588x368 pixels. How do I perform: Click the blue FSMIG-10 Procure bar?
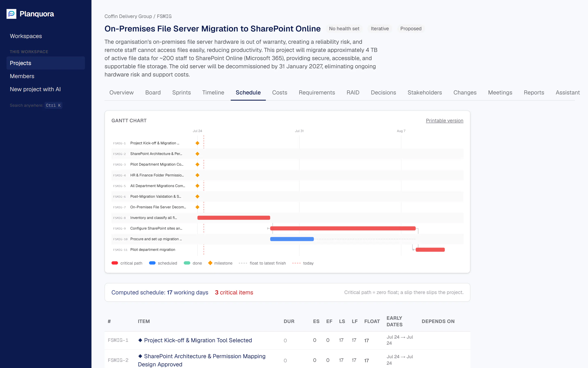(x=292, y=239)
